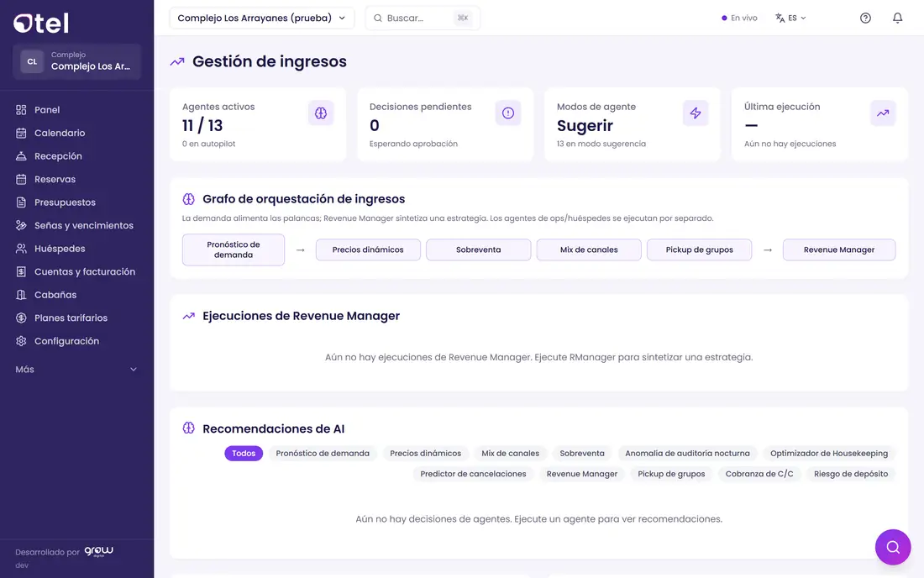Filter by Anomalía de auditoría nocturna
This screenshot has height=578, width=924.
point(687,453)
